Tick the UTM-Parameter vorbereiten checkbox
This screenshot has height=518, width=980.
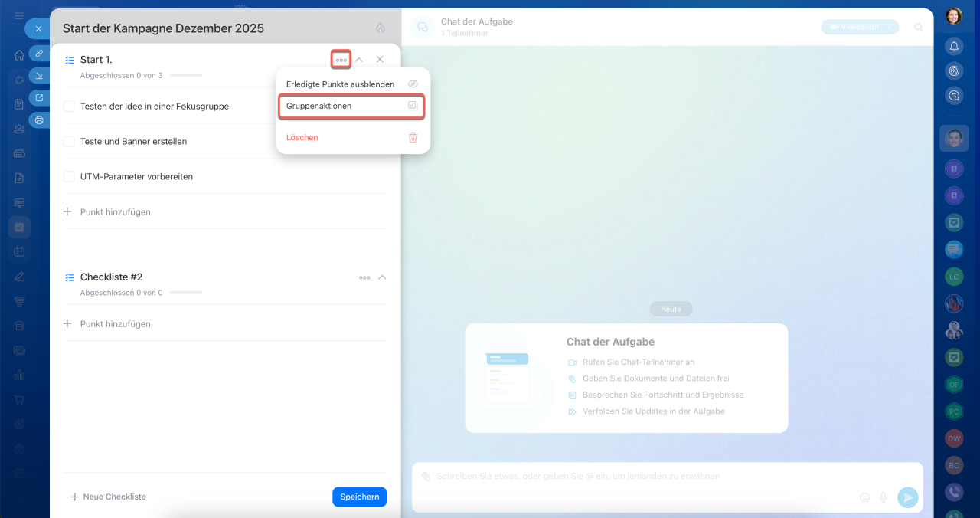click(69, 177)
